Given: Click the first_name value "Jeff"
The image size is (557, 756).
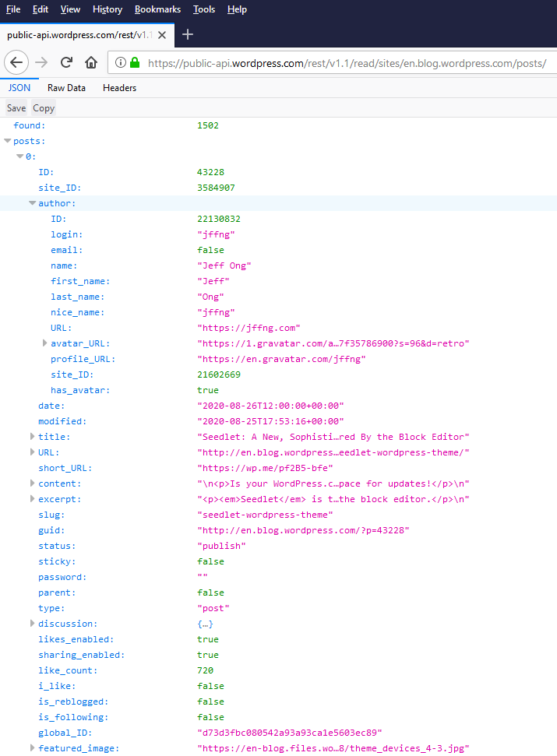Looking at the screenshot, I should [x=213, y=281].
